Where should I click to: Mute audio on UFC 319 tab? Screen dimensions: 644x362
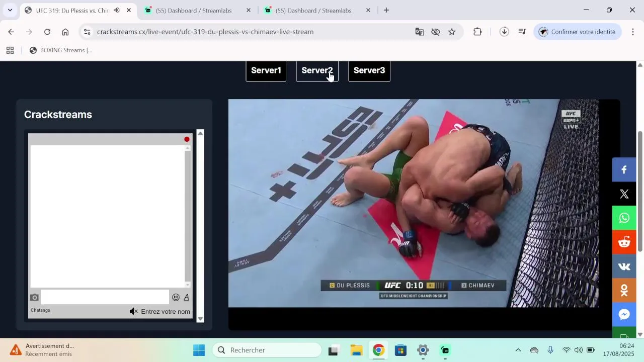click(117, 11)
